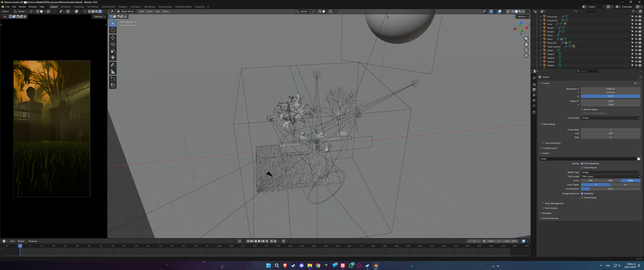The width and height of the screenshot is (644, 270).
Task: Click the output path /tmp\ field
Action: click(587, 159)
